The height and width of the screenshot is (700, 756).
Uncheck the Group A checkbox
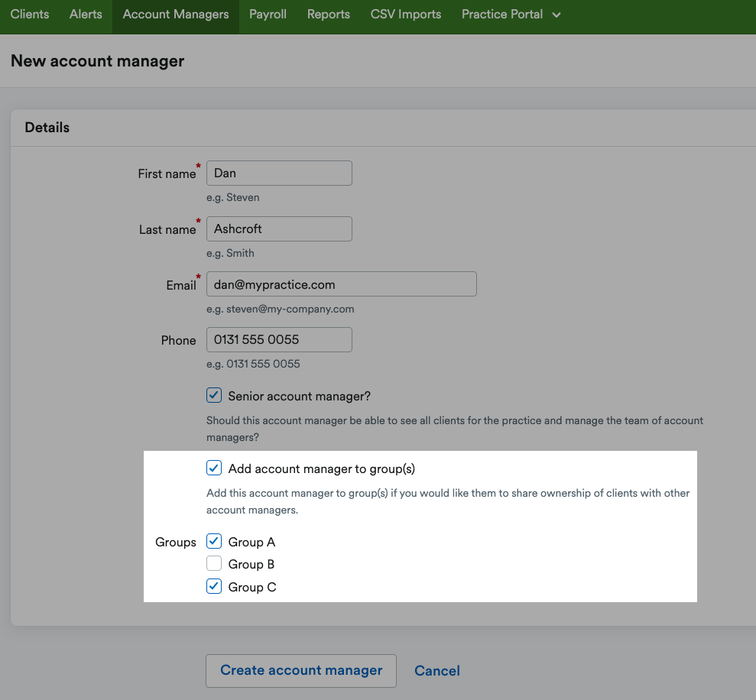tap(214, 541)
